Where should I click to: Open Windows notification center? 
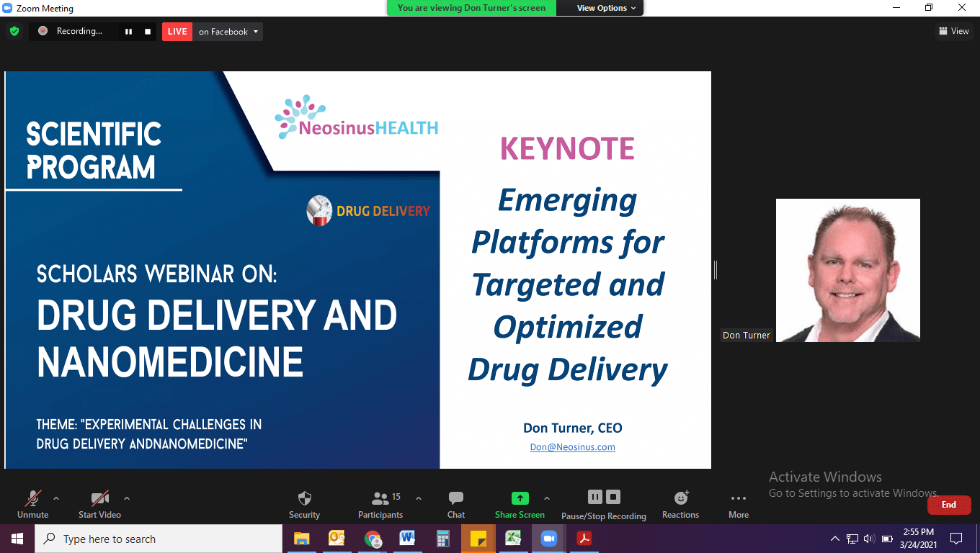coord(956,539)
